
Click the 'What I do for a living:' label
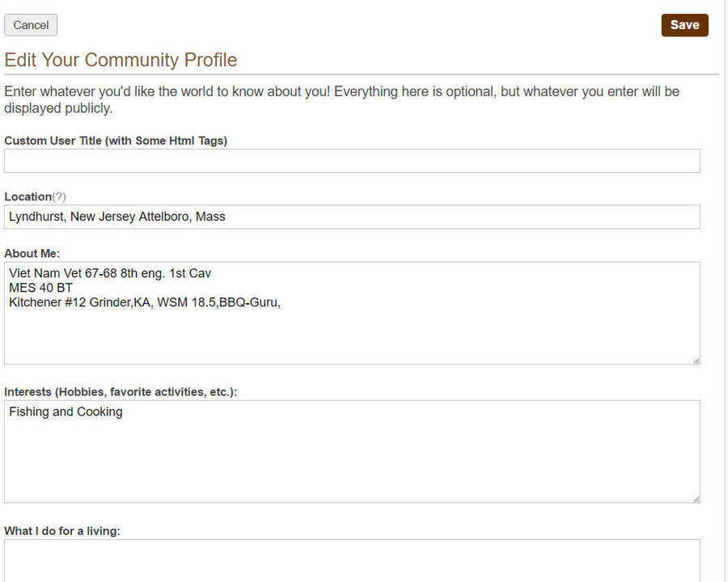[x=62, y=531]
